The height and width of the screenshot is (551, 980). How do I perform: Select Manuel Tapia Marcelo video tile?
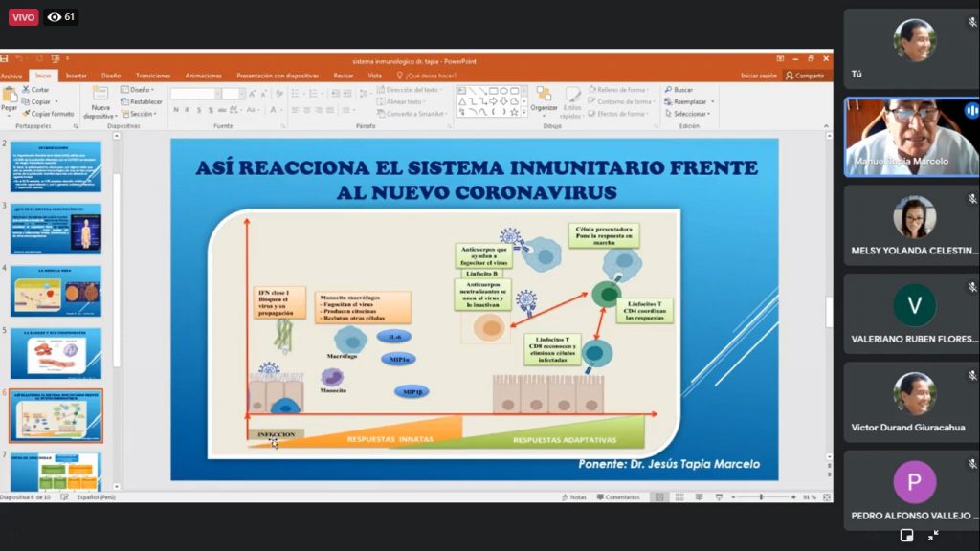point(911,138)
